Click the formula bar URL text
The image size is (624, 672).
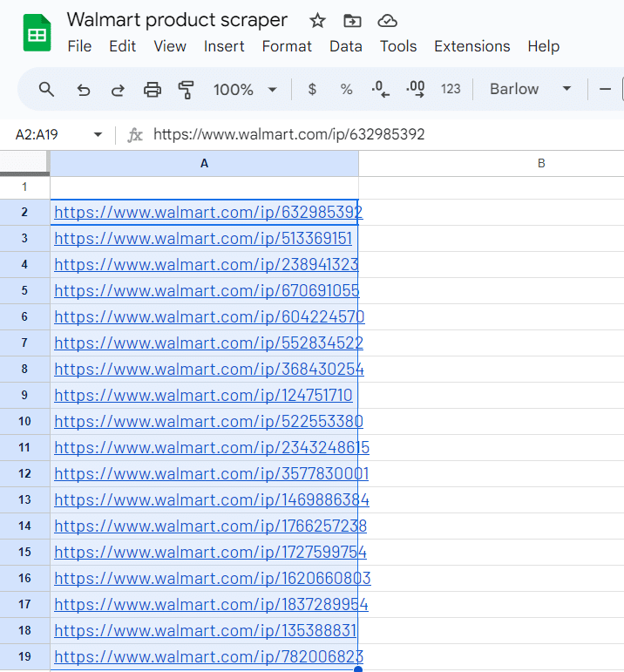tap(288, 135)
